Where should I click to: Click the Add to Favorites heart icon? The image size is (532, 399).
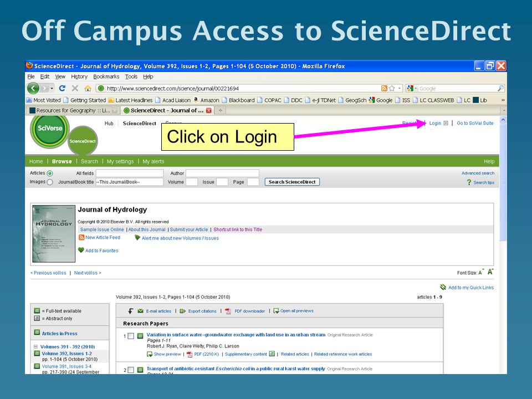point(81,250)
